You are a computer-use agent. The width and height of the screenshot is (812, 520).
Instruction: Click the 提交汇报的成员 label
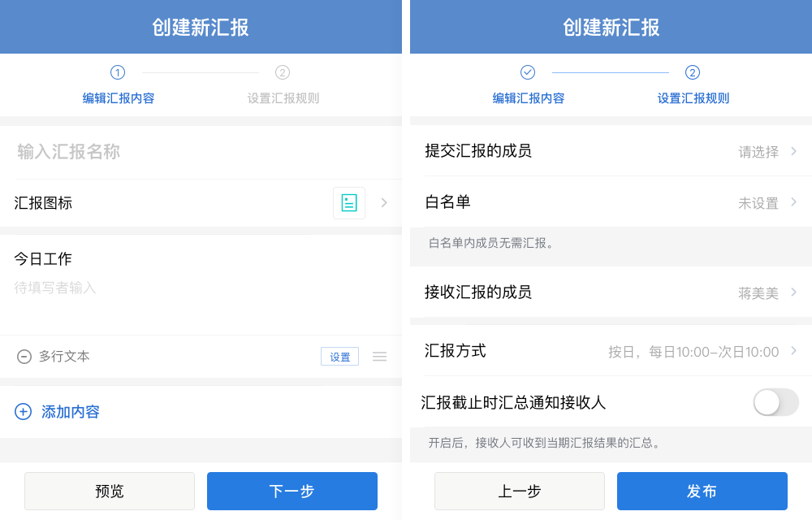(x=478, y=150)
